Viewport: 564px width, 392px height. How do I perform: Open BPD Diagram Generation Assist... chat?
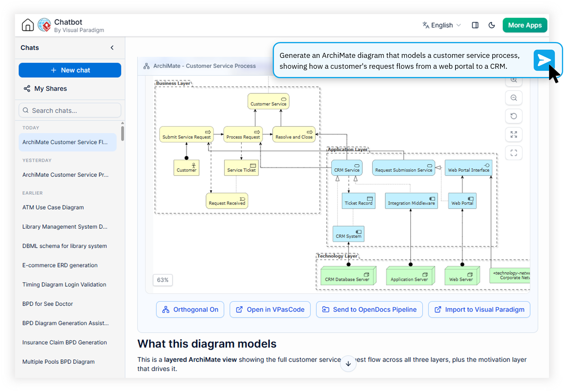tap(65, 323)
